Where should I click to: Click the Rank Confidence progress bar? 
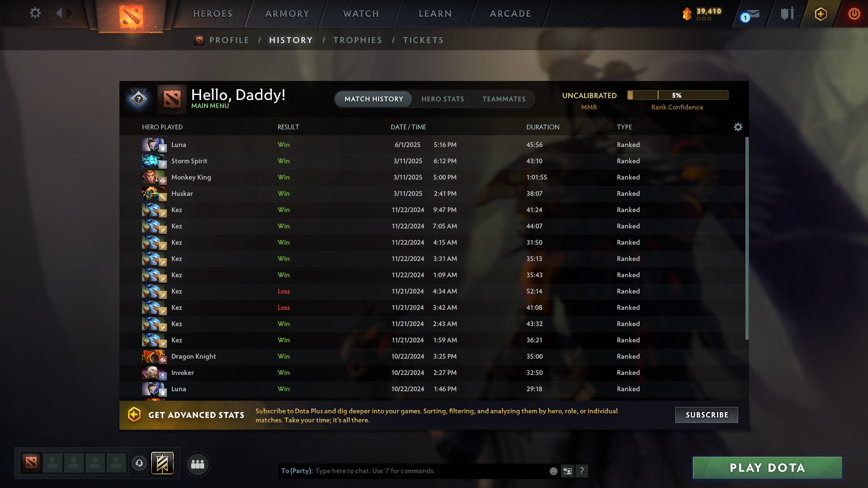coord(678,95)
